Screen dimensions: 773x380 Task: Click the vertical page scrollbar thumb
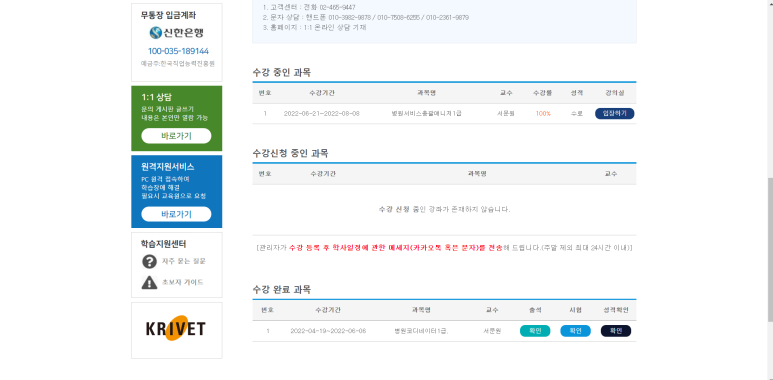coord(770,250)
